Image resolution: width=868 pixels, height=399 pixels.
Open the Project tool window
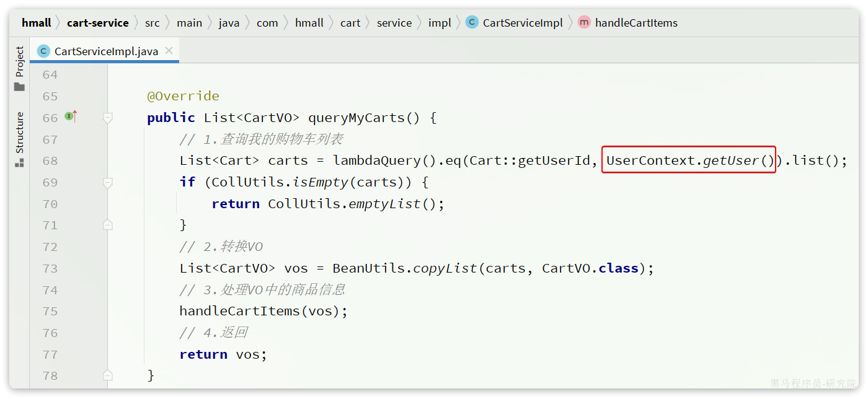tap(20, 61)
